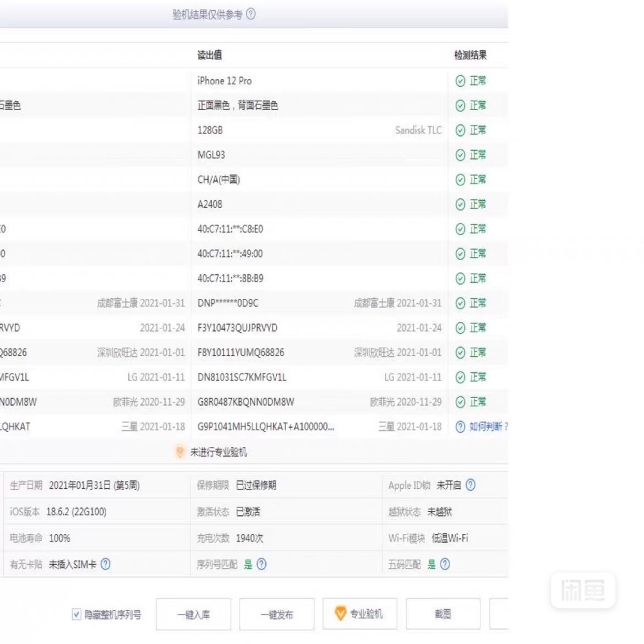Click 保修期限 已过保修期 value
This screenshot has width=644, height=644.
click(x=256, y=485)
